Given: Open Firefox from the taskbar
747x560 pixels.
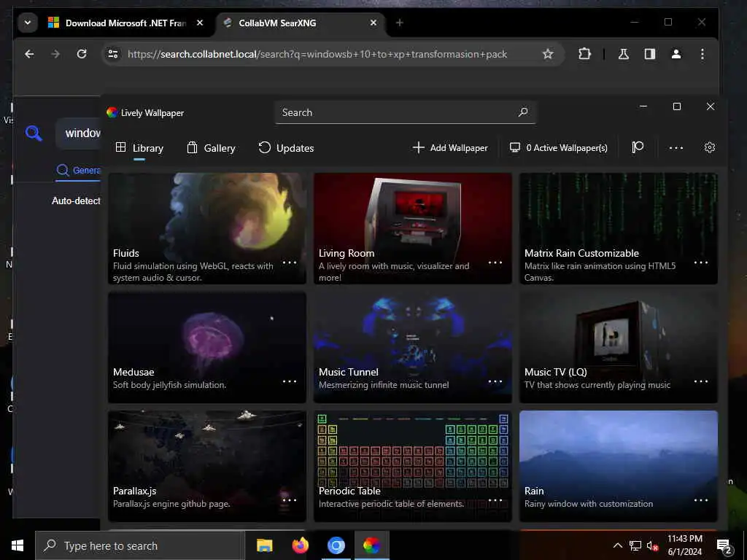Looking at the screenshot, I should coord(300,545).
